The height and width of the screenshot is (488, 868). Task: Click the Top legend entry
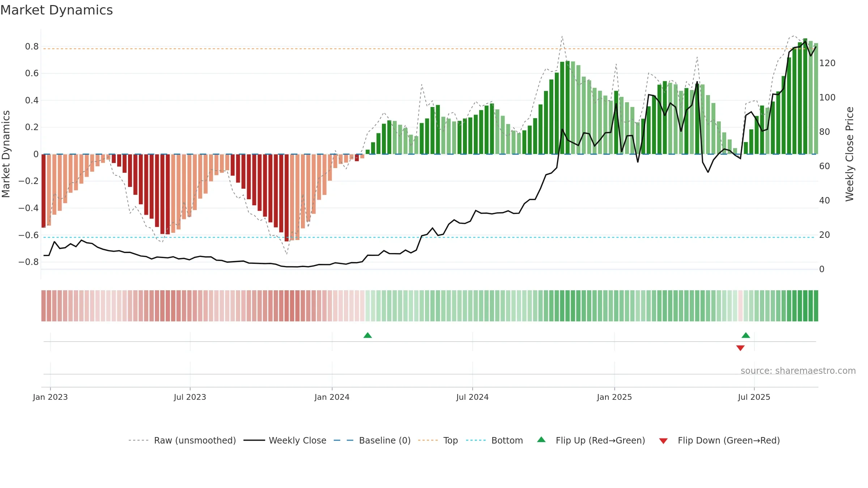(x=438, y=440)
